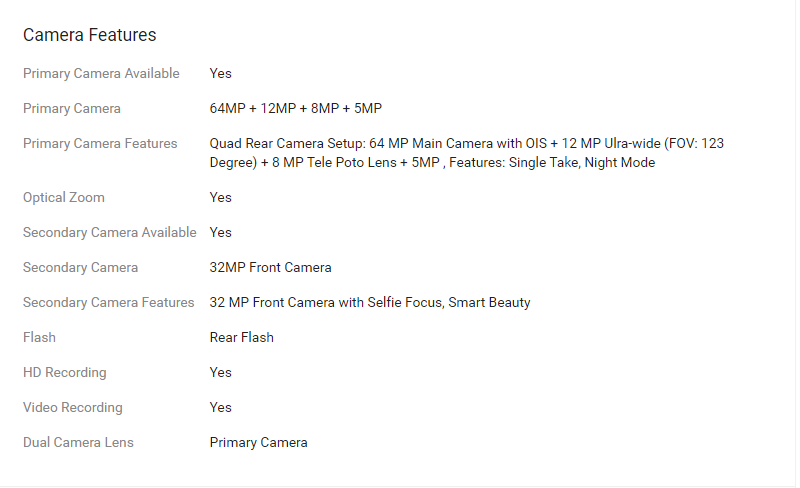Select the Secondary Camera Features label
The image size is (800, 488).
coord(109,302)
